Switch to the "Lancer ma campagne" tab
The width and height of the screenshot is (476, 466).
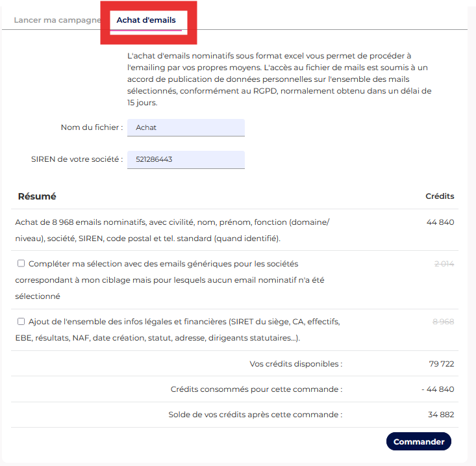(56, 20)
